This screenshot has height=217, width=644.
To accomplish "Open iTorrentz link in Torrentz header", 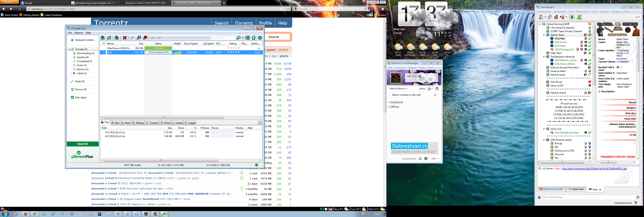I will pyautogui.click(x=244, y=23).
